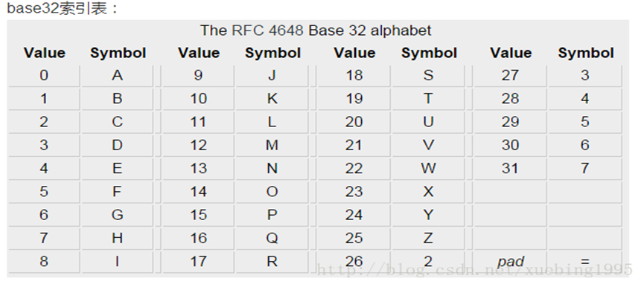Click the first 'Value' column header
Screen dimensions: 644x287
click(x=45, y=53)
